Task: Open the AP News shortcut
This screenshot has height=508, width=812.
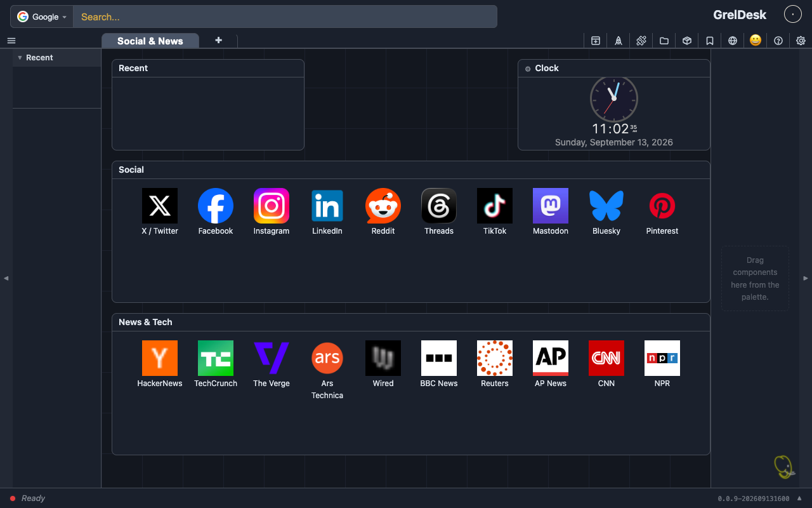Action: tap(551, 364)
